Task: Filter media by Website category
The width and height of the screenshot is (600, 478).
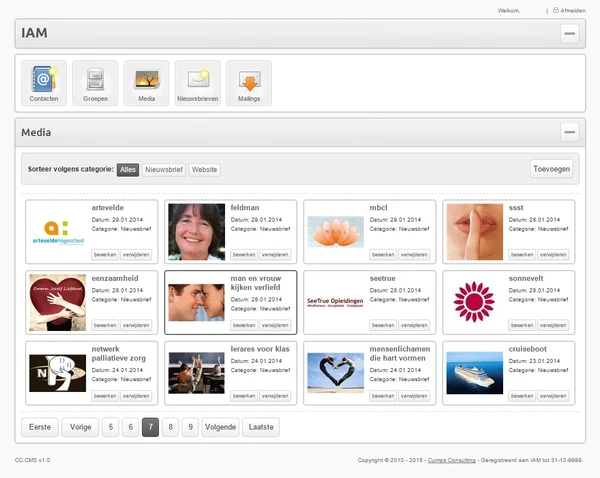Action: pos(204,170)
